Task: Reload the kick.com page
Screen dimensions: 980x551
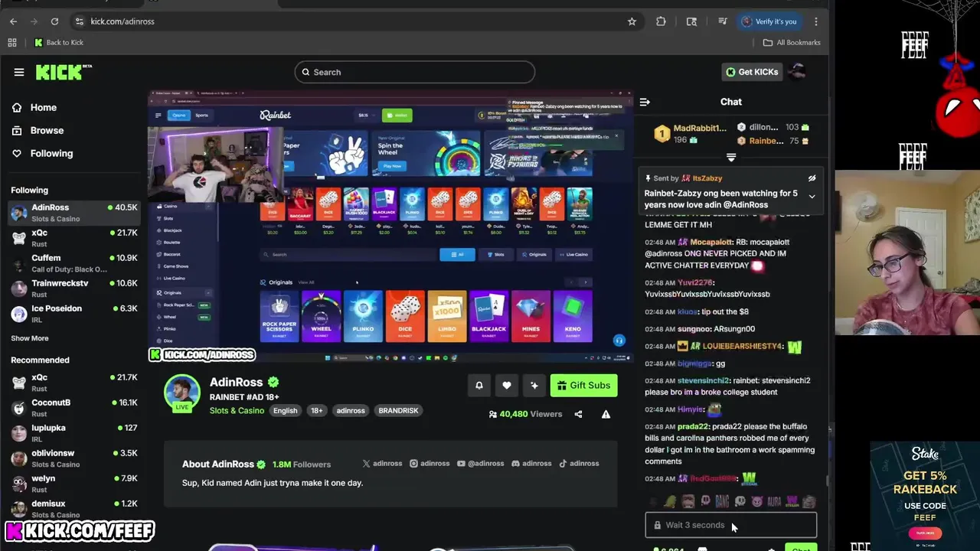Action: pos(54,21)
